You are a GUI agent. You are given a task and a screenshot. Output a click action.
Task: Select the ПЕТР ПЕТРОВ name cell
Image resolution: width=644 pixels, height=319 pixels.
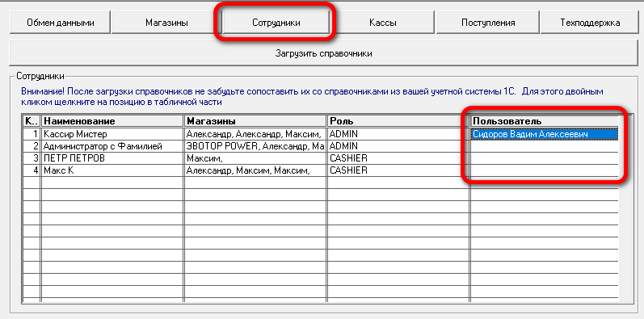pos(112,158)
